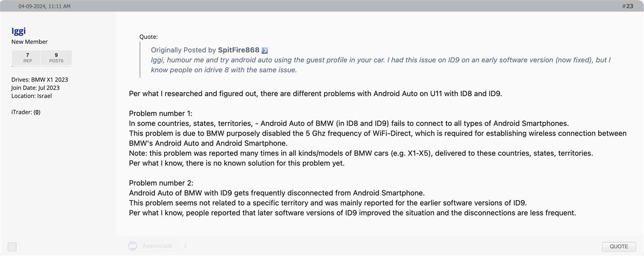The image size is (644, 256).
Task: Click the appreciation count showing 0
Action: coord(185,246)
